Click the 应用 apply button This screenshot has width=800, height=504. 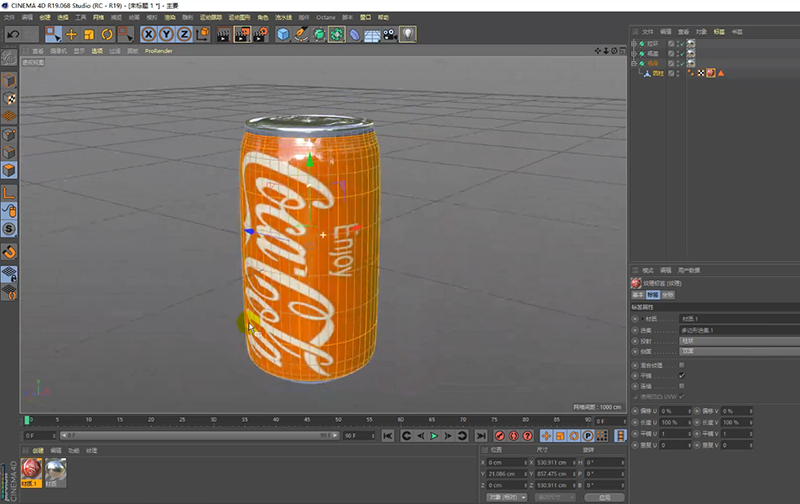tap(605, 497)
